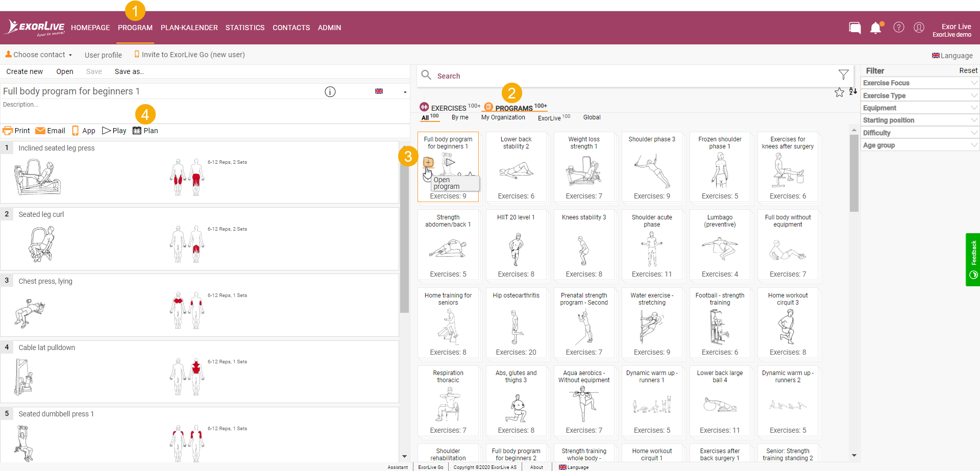The width and height of the screenshot is (980, 471).
Task: Click the program list scrollbar down arrow
Action: click(x=404, y=457)
